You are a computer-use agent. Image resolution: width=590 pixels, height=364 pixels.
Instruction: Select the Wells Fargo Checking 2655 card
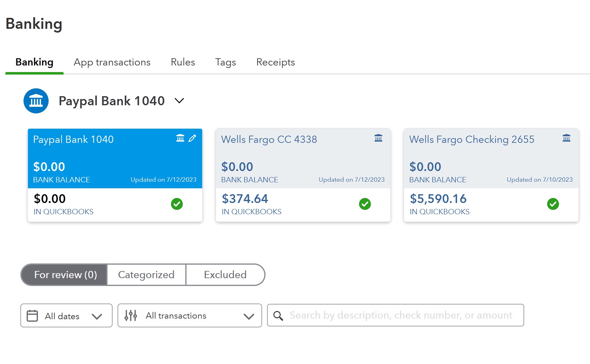tap(491, 163)
